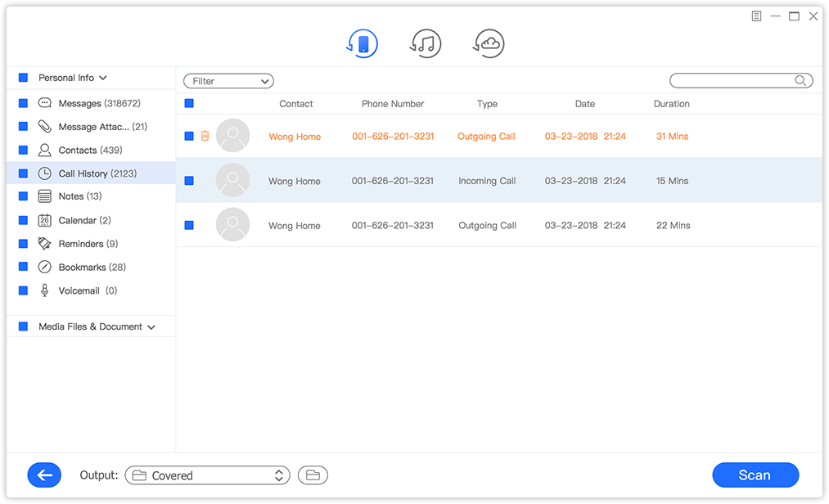Viewport: 829px width, 504px height.
Task: Open the output folder browse icon
Action: click(x=313, y=475)
